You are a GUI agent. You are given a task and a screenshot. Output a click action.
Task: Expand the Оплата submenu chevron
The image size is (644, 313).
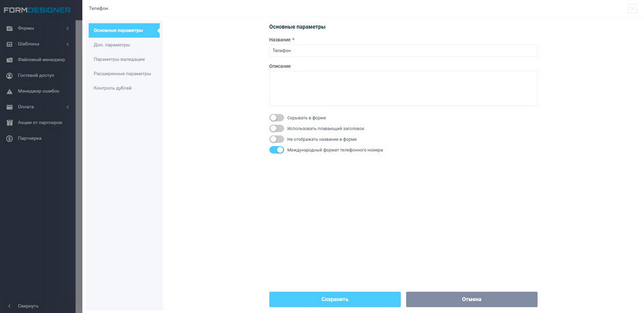68,107
